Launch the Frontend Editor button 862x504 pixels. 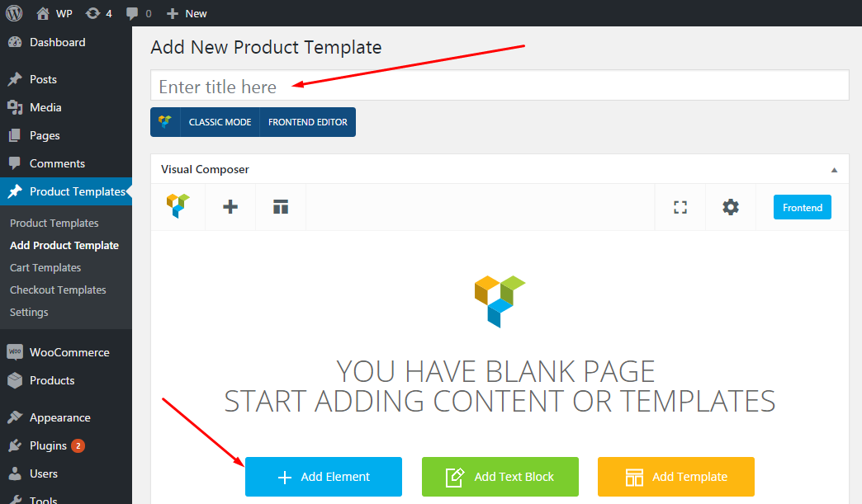tap(307, 122)
